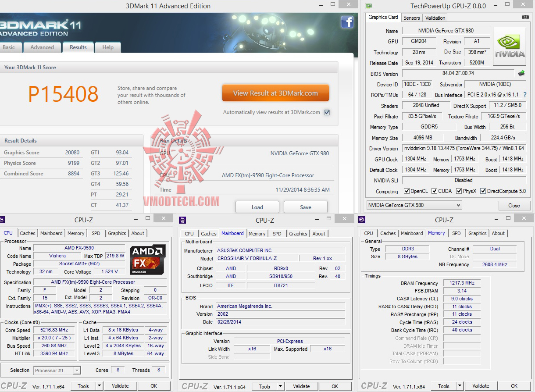Click the title icon of the CPU-Z Memory window
Screen dimensions: 535x392
click(362, 220)
